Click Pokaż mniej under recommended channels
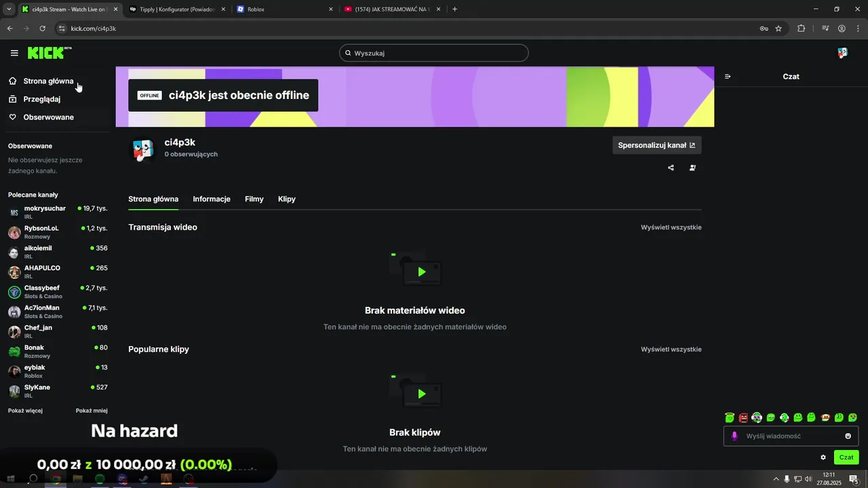The image size is (868, 488). coord(92,411)
